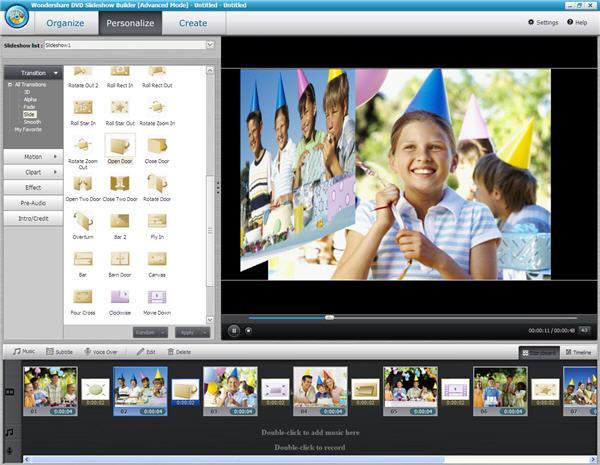Select the Four Cross transition
This screenshot has height=465, width=600.
(x=83, y=297)
